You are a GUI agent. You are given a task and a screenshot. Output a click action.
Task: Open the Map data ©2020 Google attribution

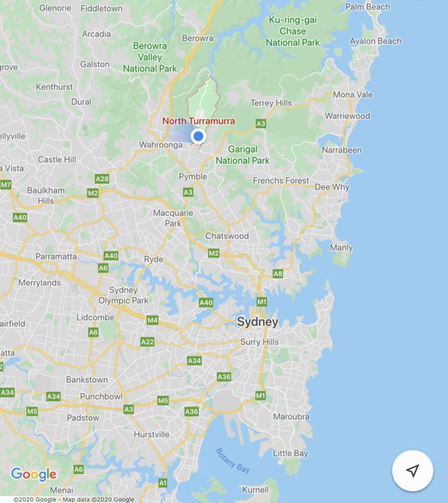click(98, 499)
